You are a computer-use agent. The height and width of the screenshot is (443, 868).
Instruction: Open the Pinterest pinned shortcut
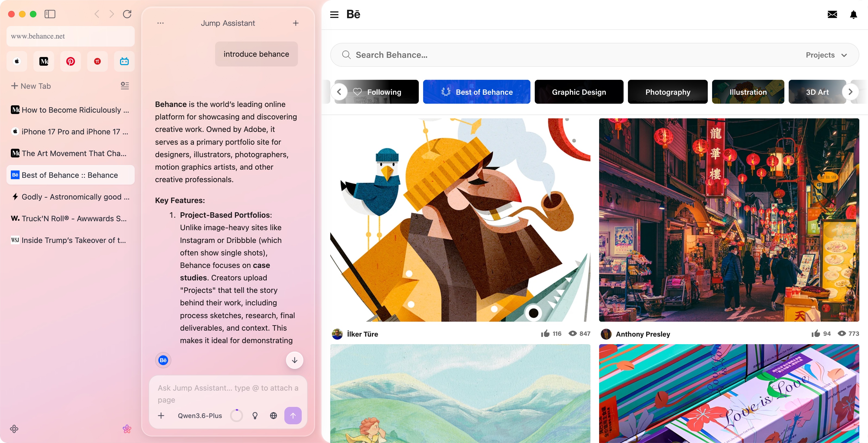coord(70,61)
